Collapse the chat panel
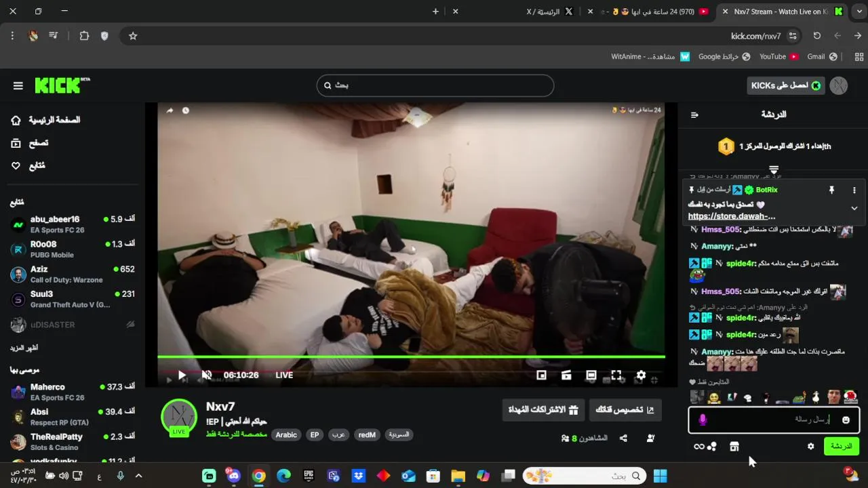 694,115
